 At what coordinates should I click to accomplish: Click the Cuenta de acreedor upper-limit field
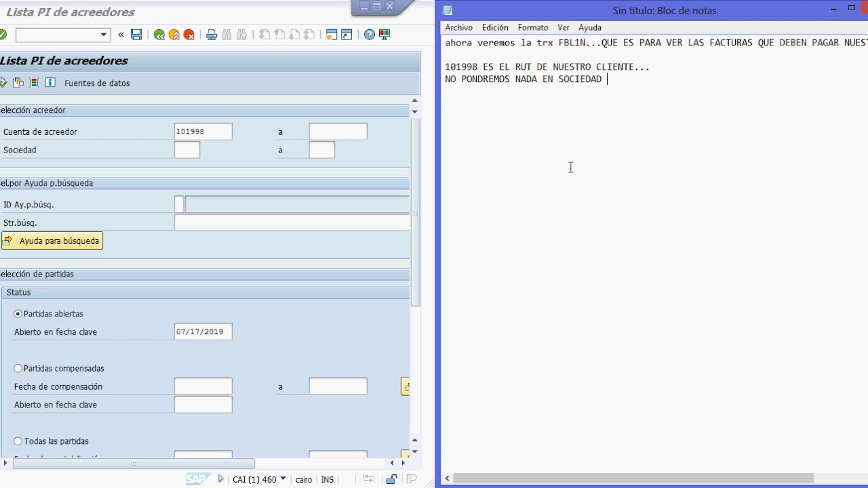tap(338, 131)
